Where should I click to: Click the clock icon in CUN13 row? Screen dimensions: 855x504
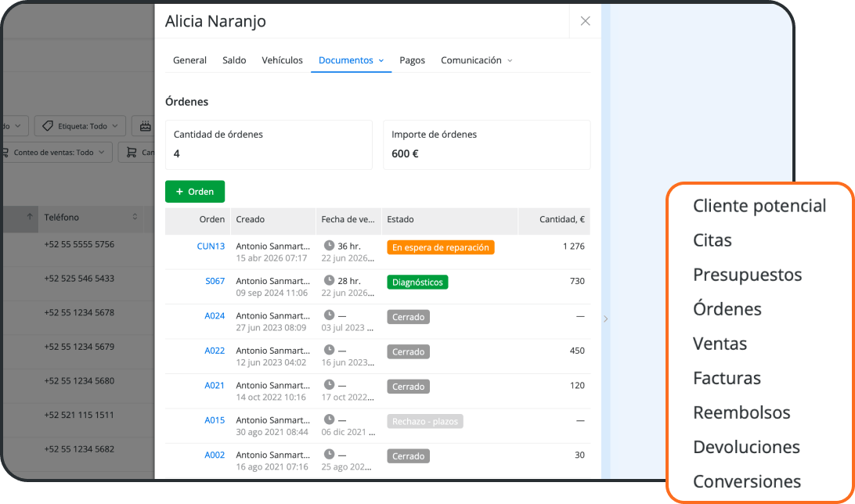329,245
